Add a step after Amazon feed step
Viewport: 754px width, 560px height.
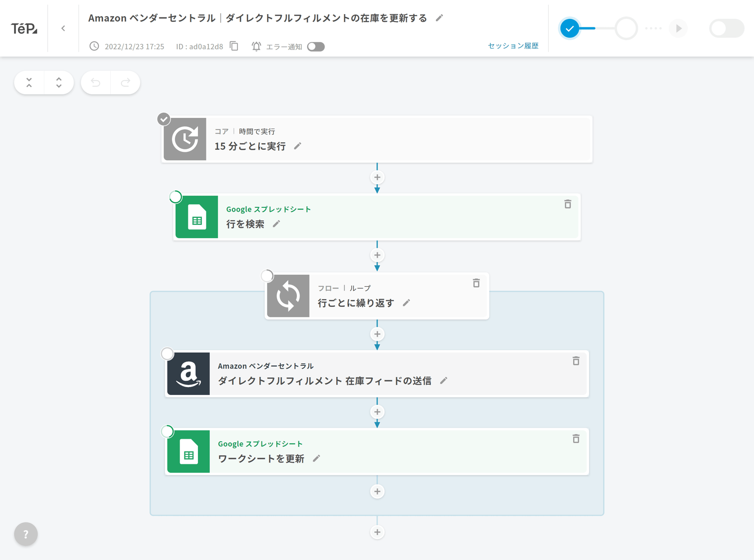377,412
